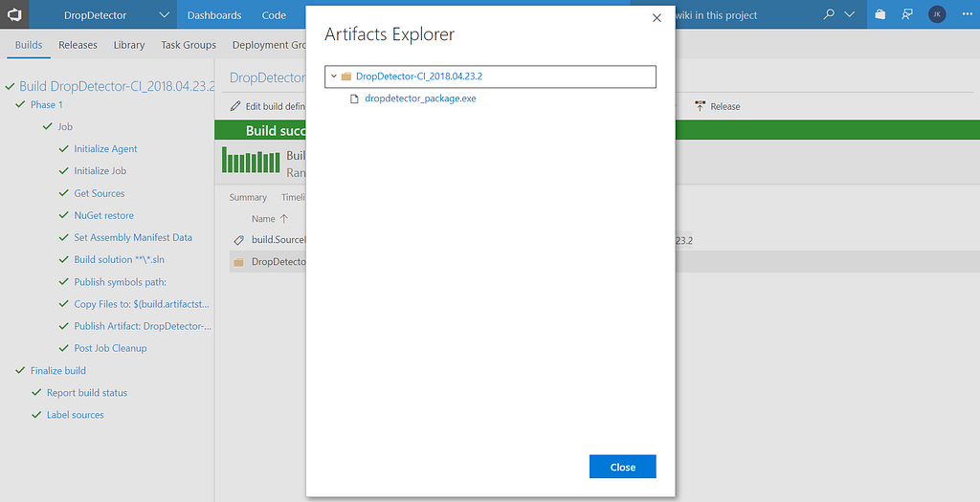Click the Release rocket icon
980x502 pixels.
point(700,106)
